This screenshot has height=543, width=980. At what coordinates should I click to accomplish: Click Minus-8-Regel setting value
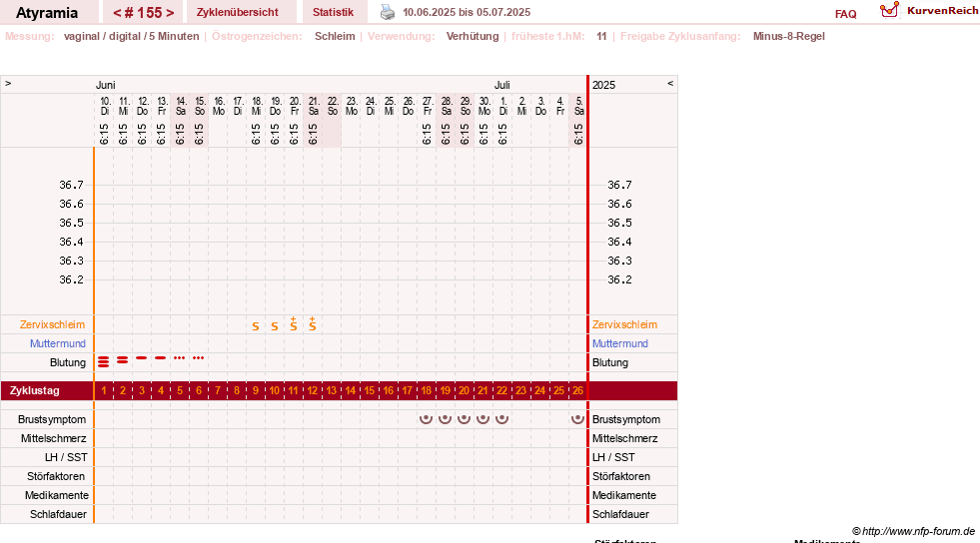(x=789, y=36)
